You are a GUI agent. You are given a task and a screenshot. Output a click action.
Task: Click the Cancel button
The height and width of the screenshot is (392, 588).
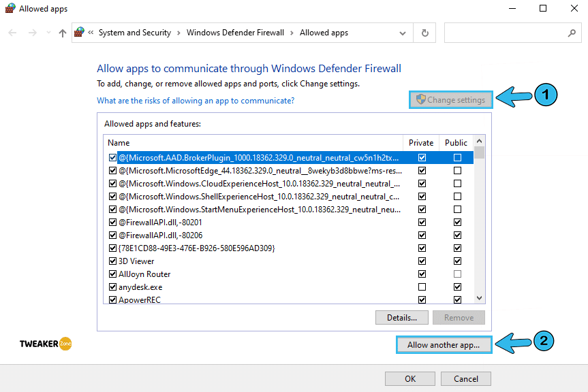pos(466,379)
